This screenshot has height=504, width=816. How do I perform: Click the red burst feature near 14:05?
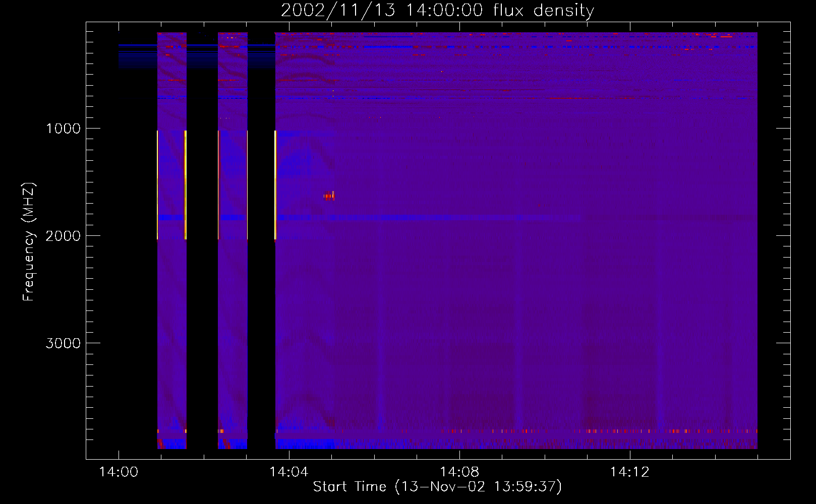tap(329, 196)
